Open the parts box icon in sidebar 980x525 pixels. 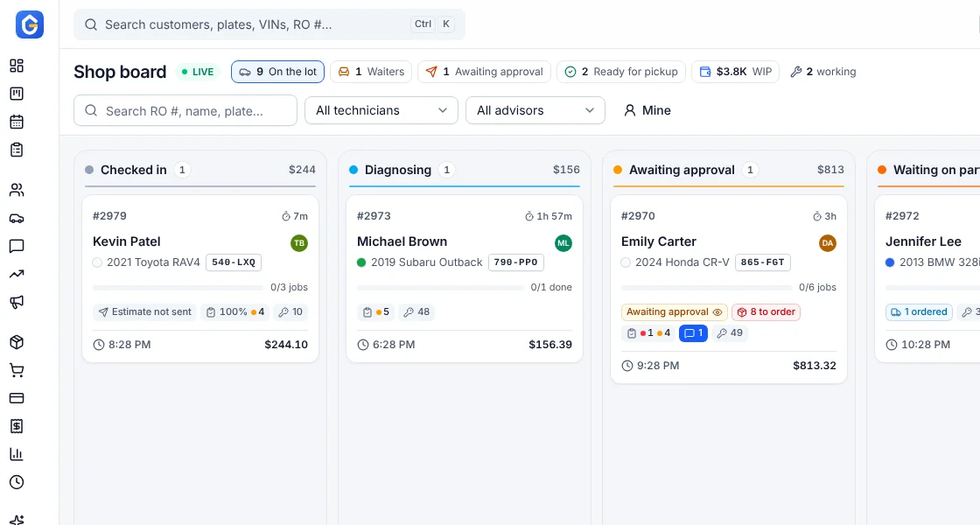point(17,342)
